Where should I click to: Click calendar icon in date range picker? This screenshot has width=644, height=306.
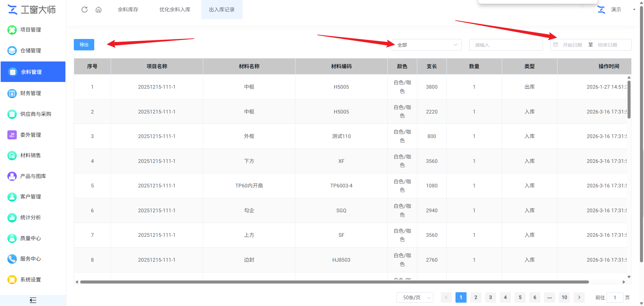556,45
